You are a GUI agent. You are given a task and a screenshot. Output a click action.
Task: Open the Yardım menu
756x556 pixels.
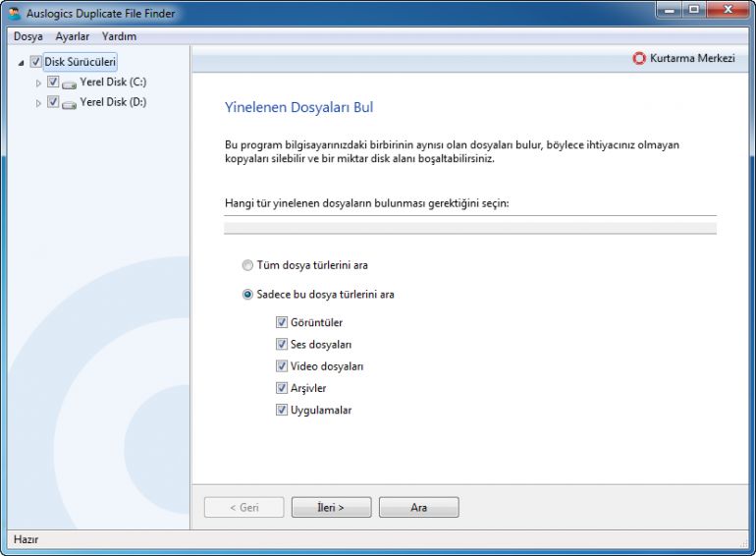point(119,36)
